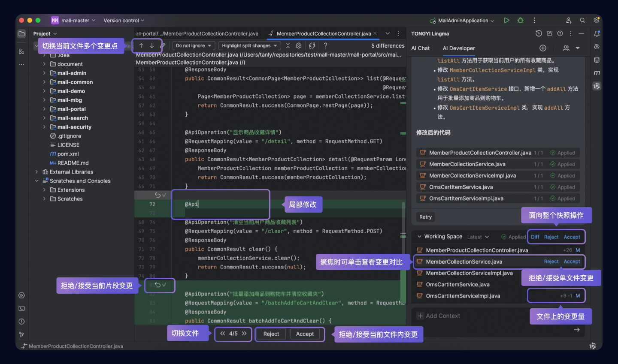Run MallAdminApplication with play icon
618x364 pixels.
506,20
